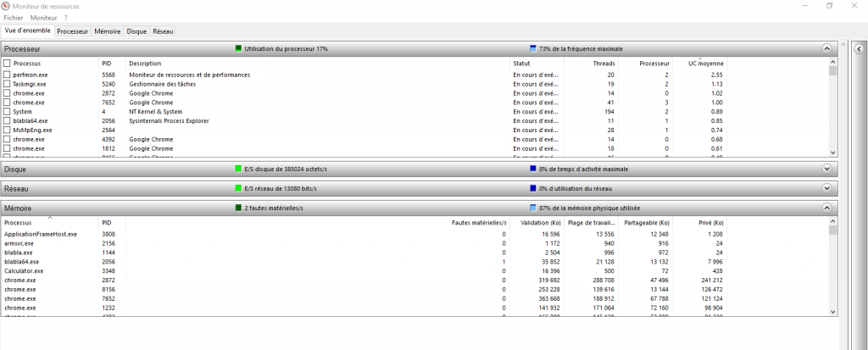
Task: Click green disk I/O indicator square
Action: point(239,169)
